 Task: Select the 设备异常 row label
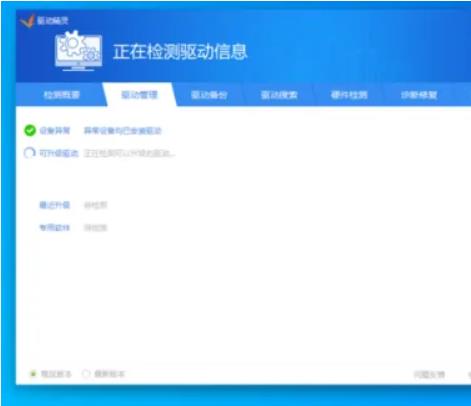click(x=55, y=131)
